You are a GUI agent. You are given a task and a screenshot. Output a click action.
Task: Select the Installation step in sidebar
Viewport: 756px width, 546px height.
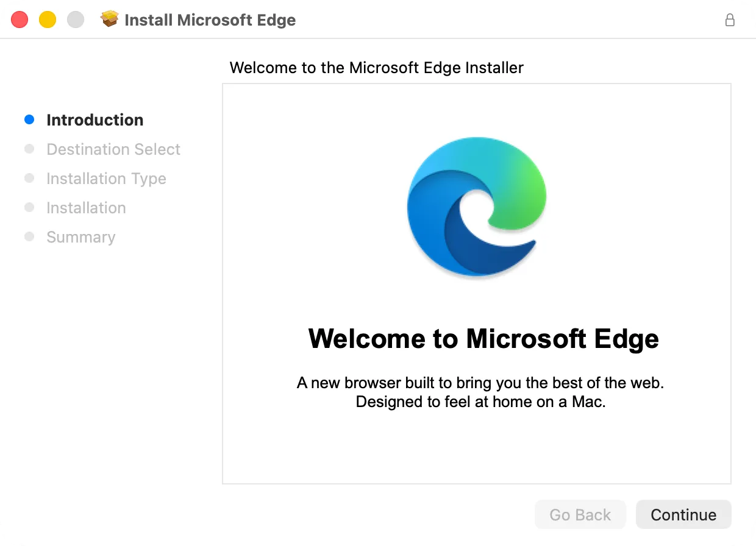click(86, 208)
